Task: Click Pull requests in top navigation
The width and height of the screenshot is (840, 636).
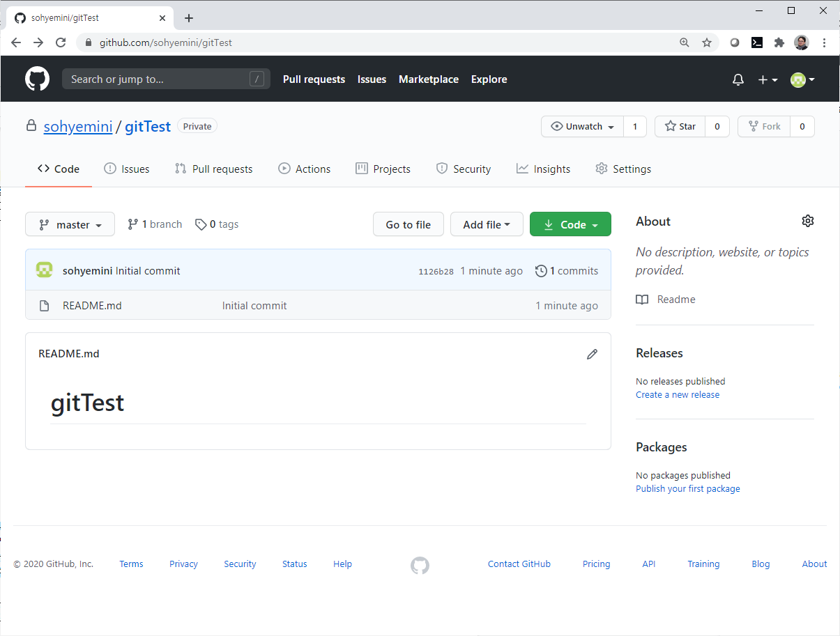Action: pyautogui.click(x=314, y=79)
